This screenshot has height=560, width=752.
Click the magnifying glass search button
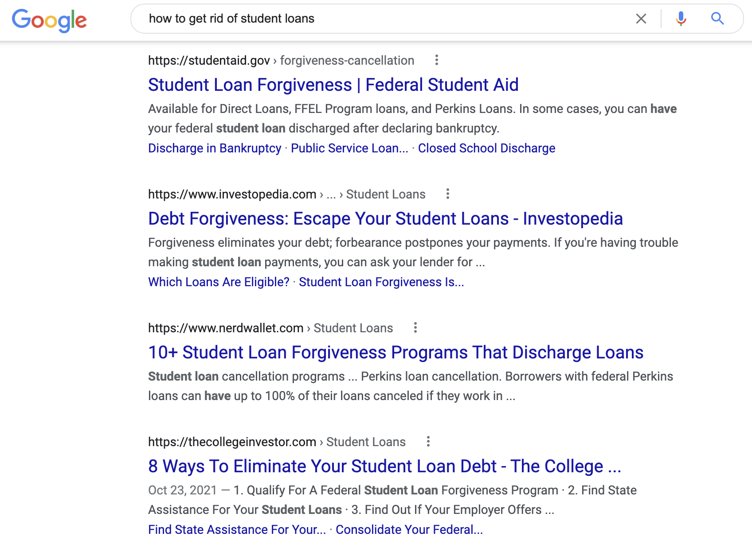pyautogui.click(x=717, y=19)
